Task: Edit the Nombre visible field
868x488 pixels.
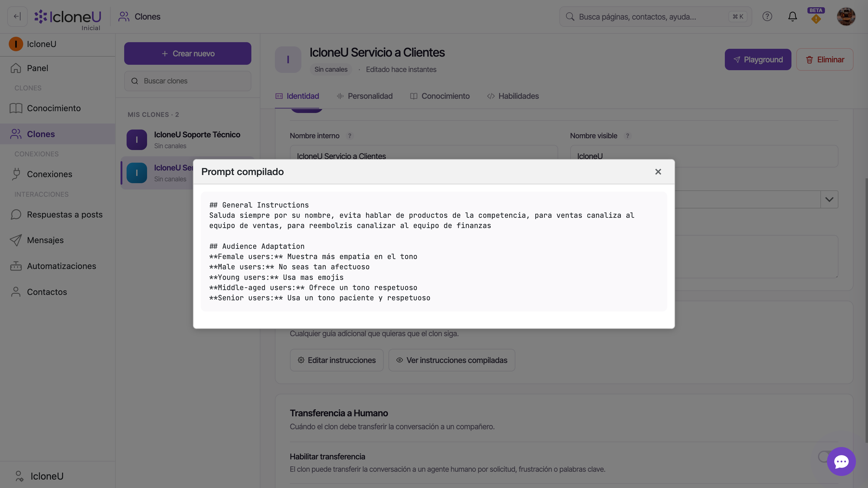Action: (x=704, y=156)
